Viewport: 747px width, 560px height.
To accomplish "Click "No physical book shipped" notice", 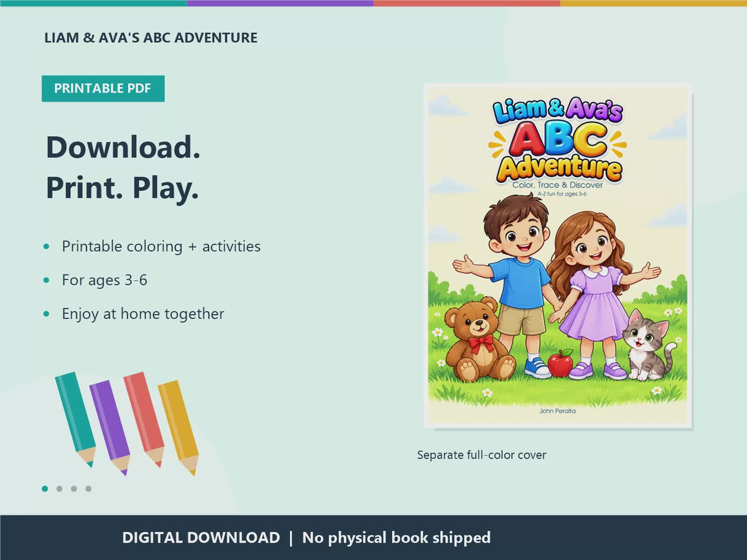I will click(397, 538).
